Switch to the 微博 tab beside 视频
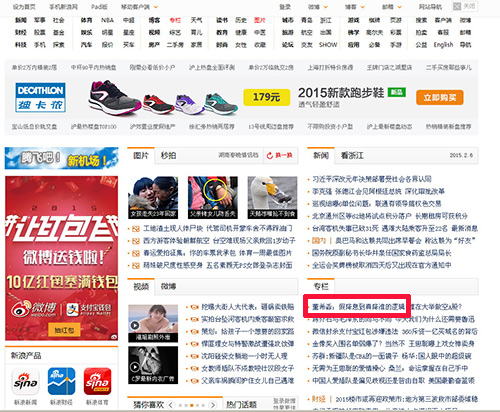The image size is (500, 412). click(x=168, y=286)
